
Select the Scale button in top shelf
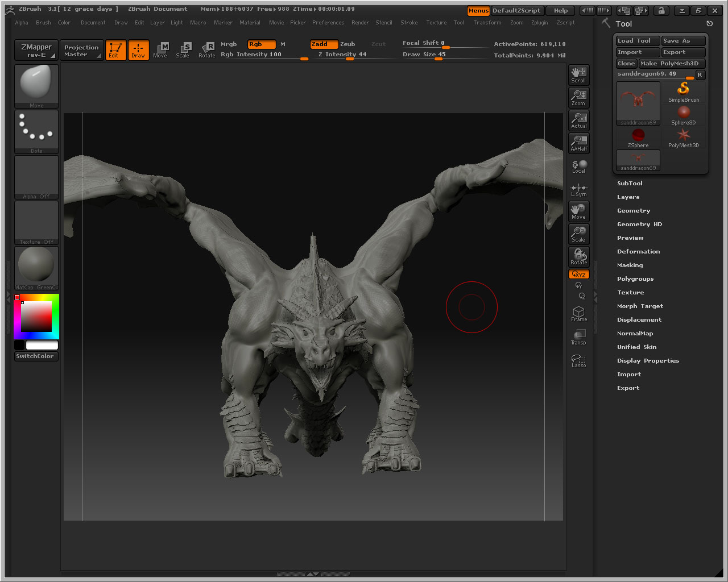[183, 50]
